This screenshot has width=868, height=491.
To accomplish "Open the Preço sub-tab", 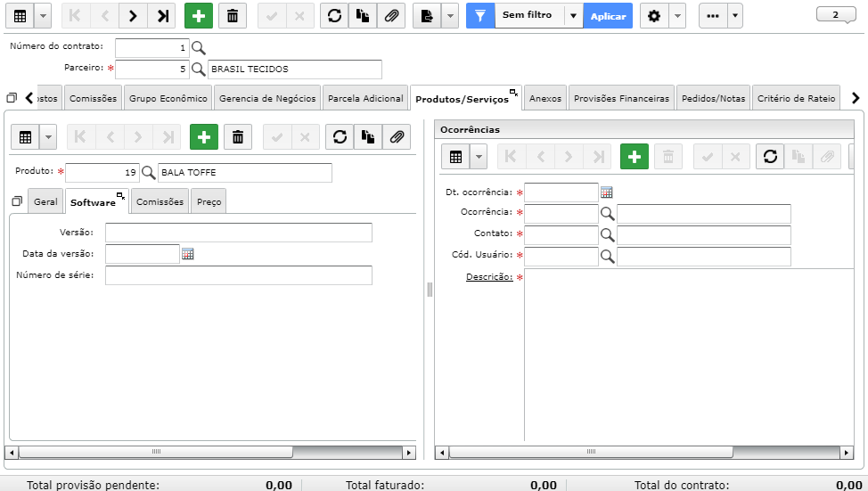I will coord(209,201).
